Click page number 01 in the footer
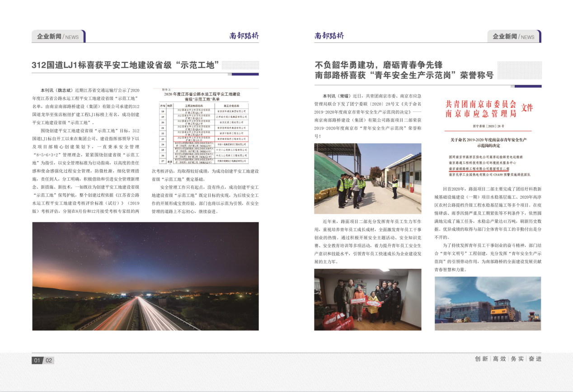The image size is (573, 392). tap(38, 360)
